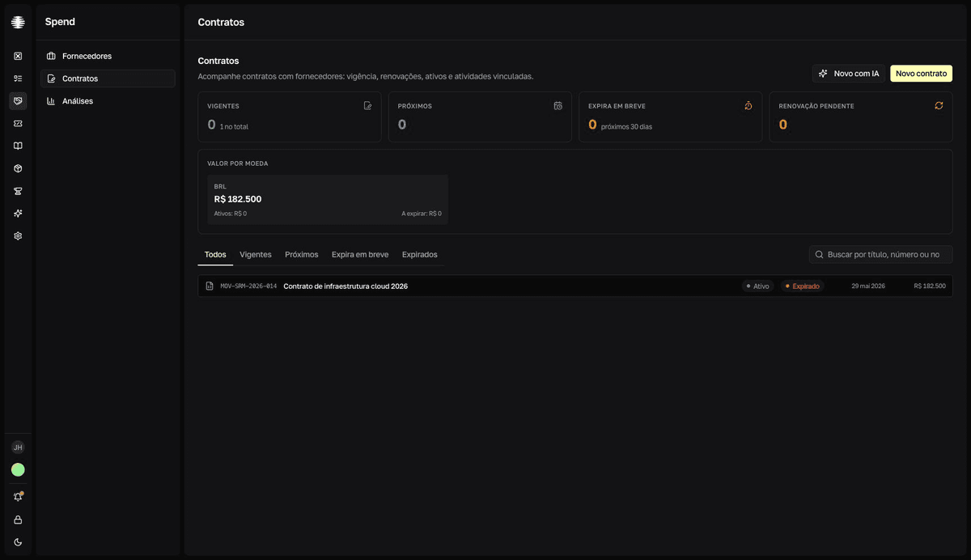Toggle dark mode with the moon icon
The image size is (971, 560).
[x=18, y=542]
